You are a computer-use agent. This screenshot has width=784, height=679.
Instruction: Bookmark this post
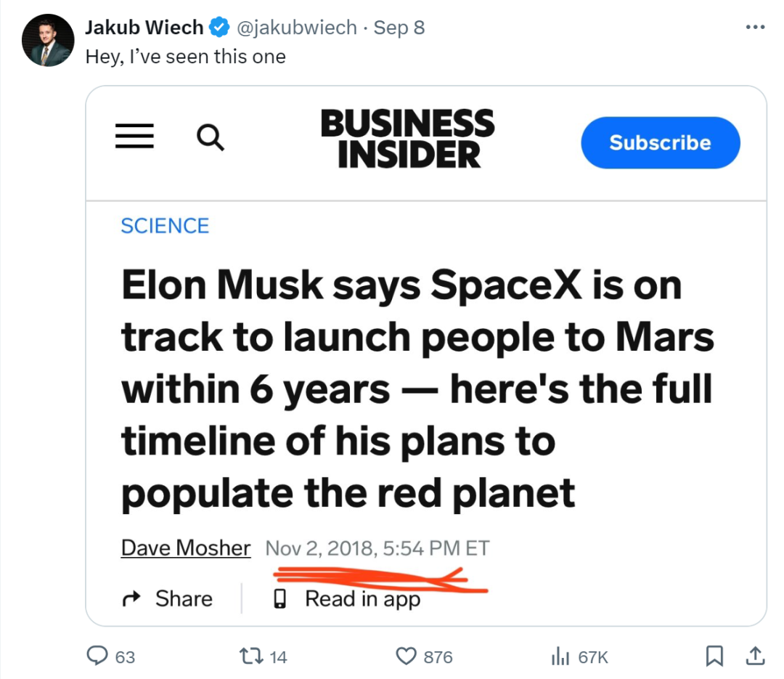coord(715,656)
